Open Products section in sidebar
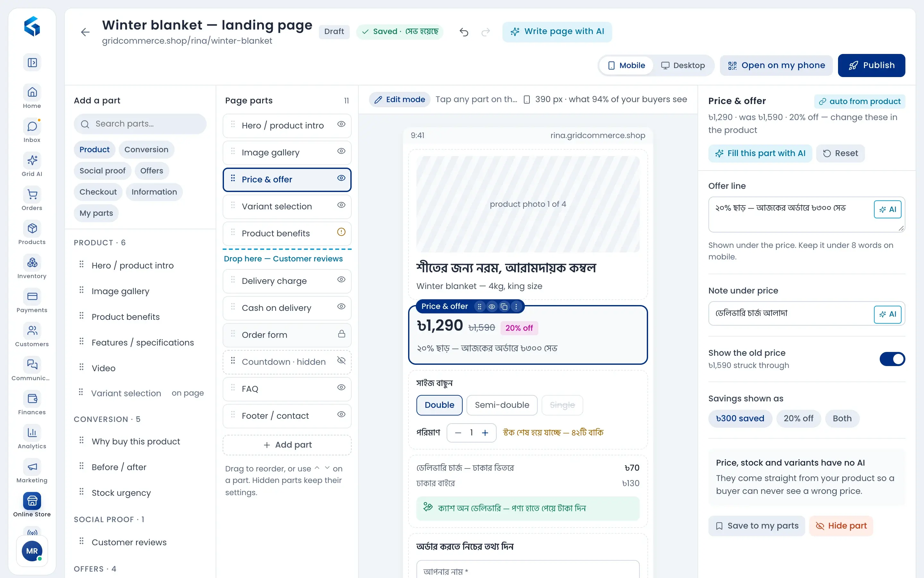The height and width of the screenshot is (578, 924). pos(32,233)
